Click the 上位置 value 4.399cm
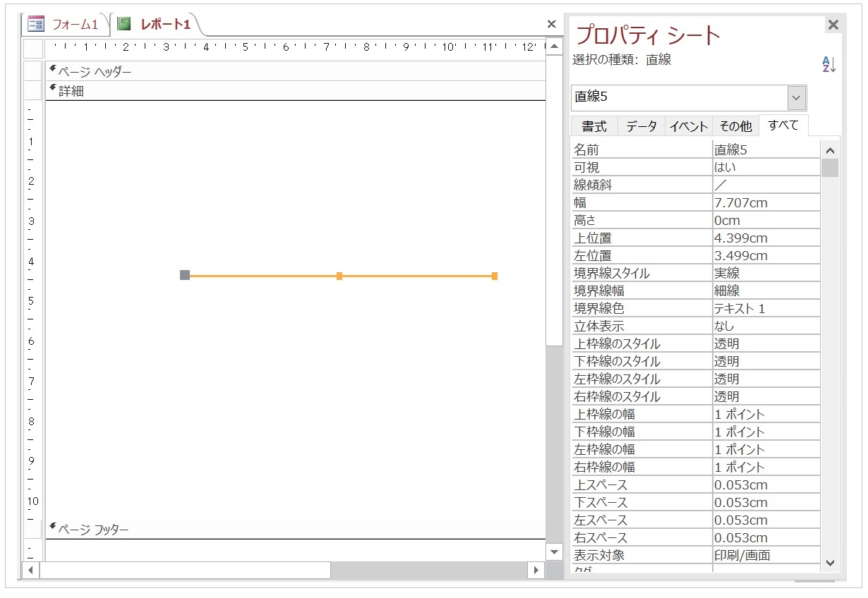Screen dimensions: 868x598 pyautogui.click(x=766, y=238)
